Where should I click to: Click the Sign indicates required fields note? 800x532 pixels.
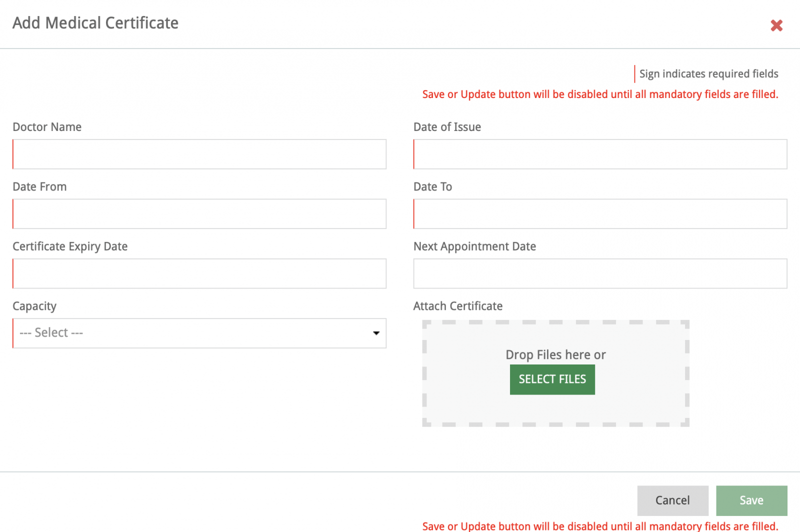point(708,74)
